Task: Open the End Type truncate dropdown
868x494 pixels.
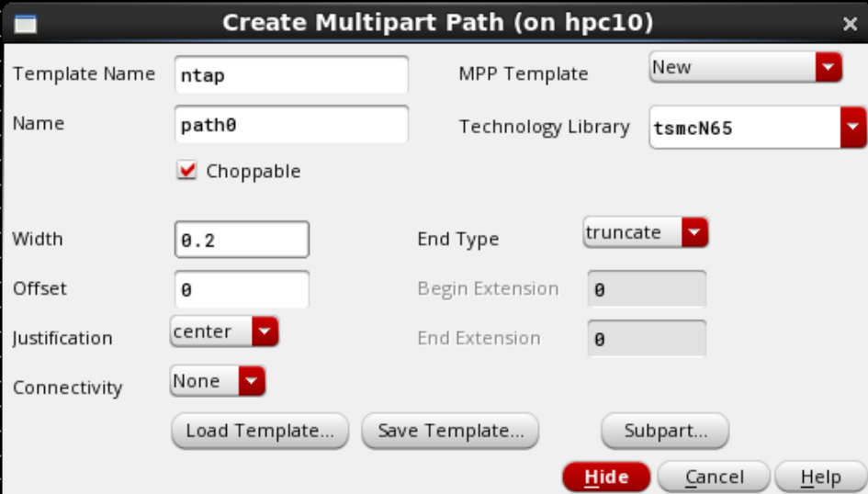Action: coord(646,232)
